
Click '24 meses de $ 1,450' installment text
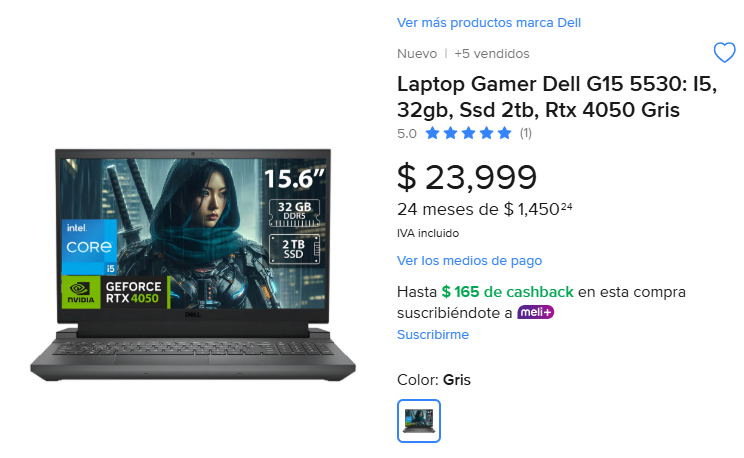[x=484, y=209]
